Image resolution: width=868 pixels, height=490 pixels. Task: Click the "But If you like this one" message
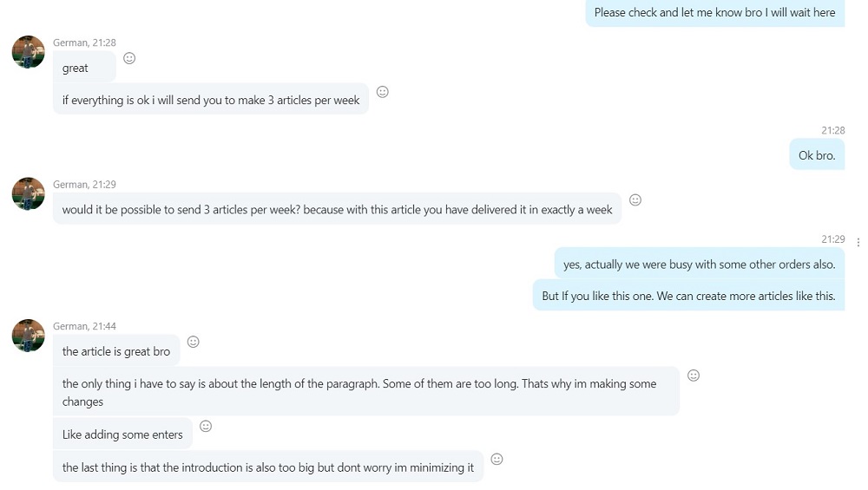click(688, 296)
